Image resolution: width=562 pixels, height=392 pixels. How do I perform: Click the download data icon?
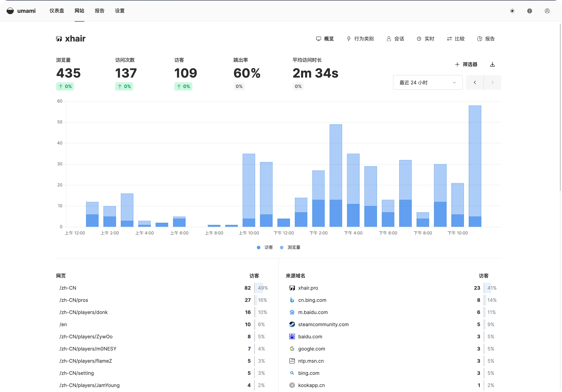pyautogui.click(x=492, y=64)
